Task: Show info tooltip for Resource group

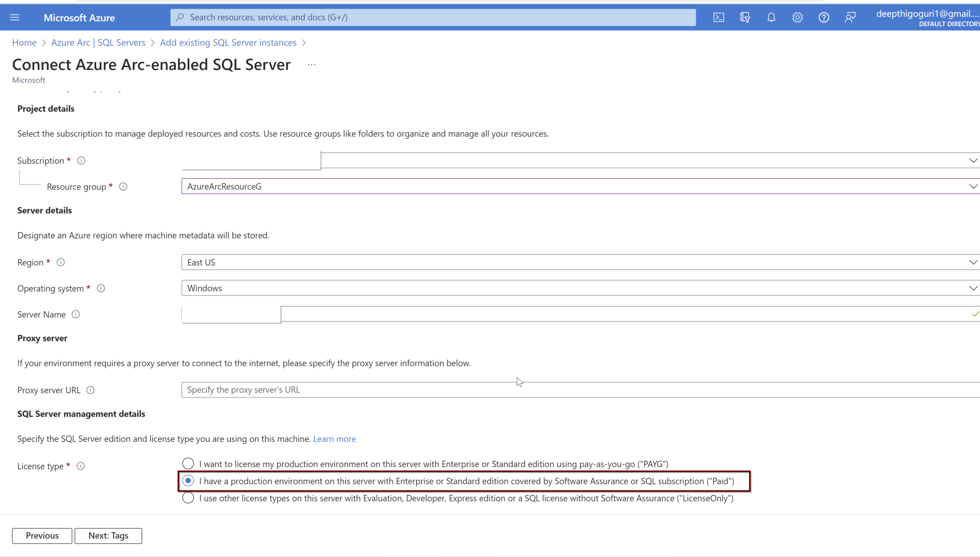Action: point(123,187)
